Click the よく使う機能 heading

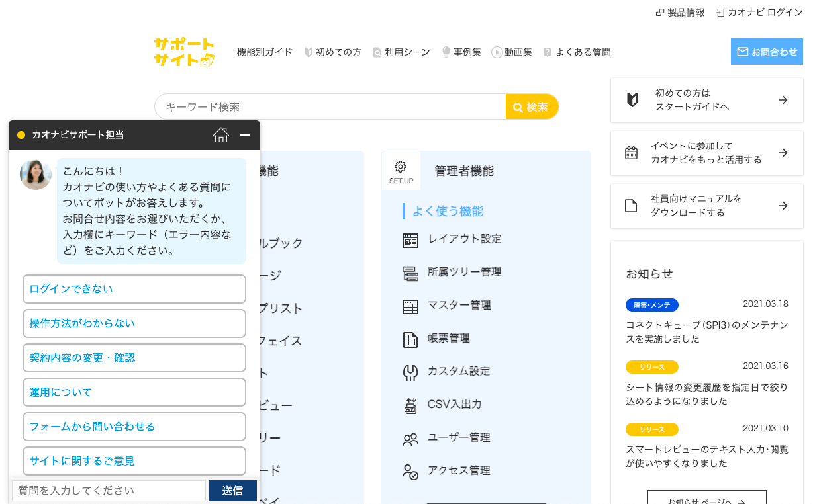448,211
